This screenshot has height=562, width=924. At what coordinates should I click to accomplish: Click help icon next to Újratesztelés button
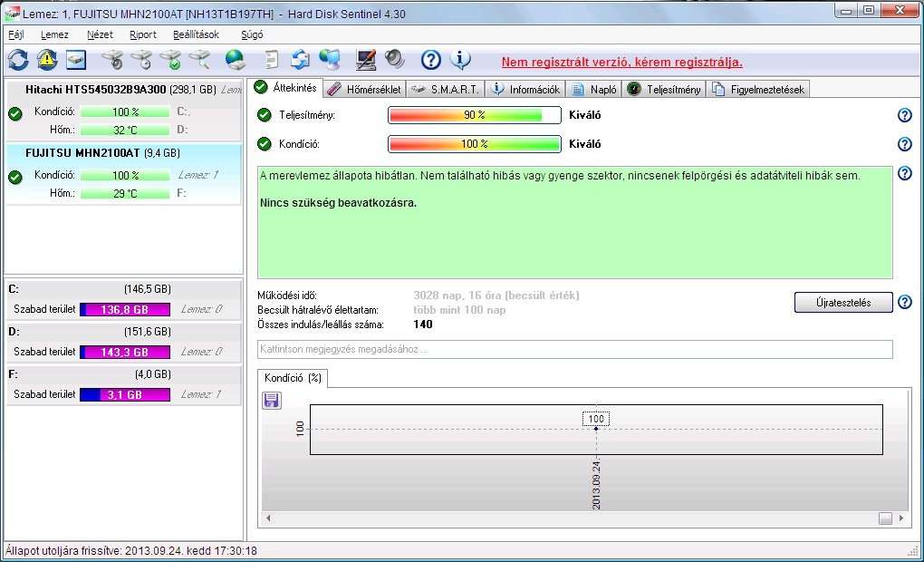[x=905, y=303]
